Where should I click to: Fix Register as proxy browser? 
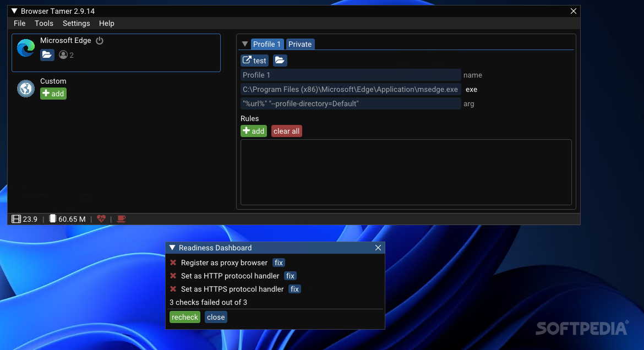[x=279, y=263]
